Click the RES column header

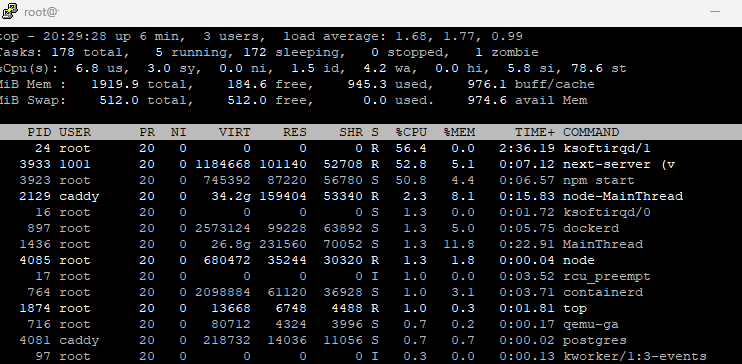[294, 132]
